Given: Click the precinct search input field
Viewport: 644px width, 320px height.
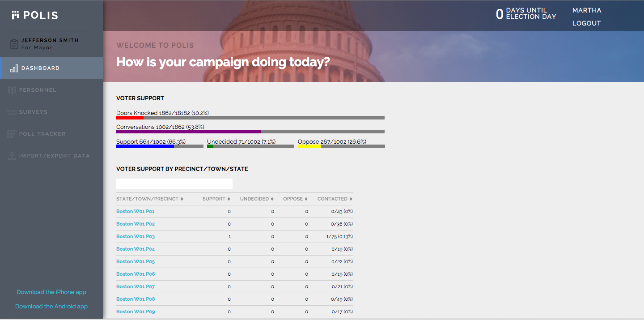Looking at the screenshot, I should pos(174,183).
